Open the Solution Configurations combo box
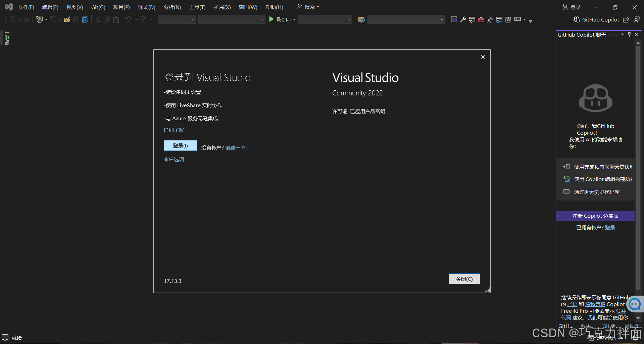 click(x=177, y=19)
